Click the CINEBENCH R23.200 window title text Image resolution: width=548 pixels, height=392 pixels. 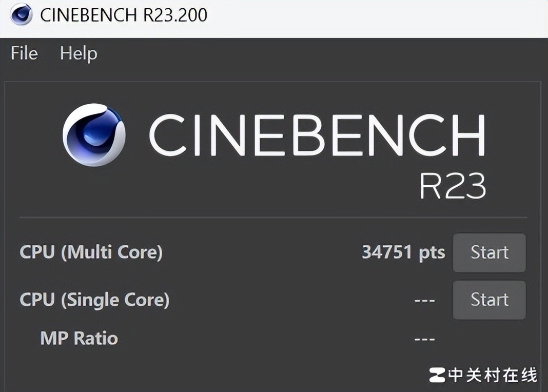(124, 14)
